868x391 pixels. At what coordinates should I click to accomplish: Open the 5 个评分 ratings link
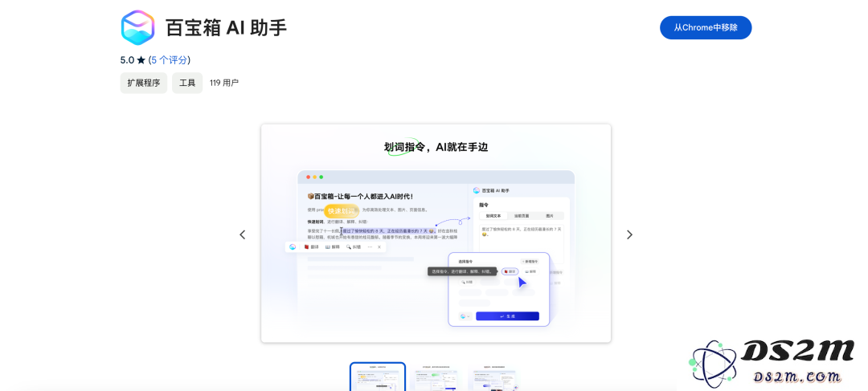click(x=170, y=60)
